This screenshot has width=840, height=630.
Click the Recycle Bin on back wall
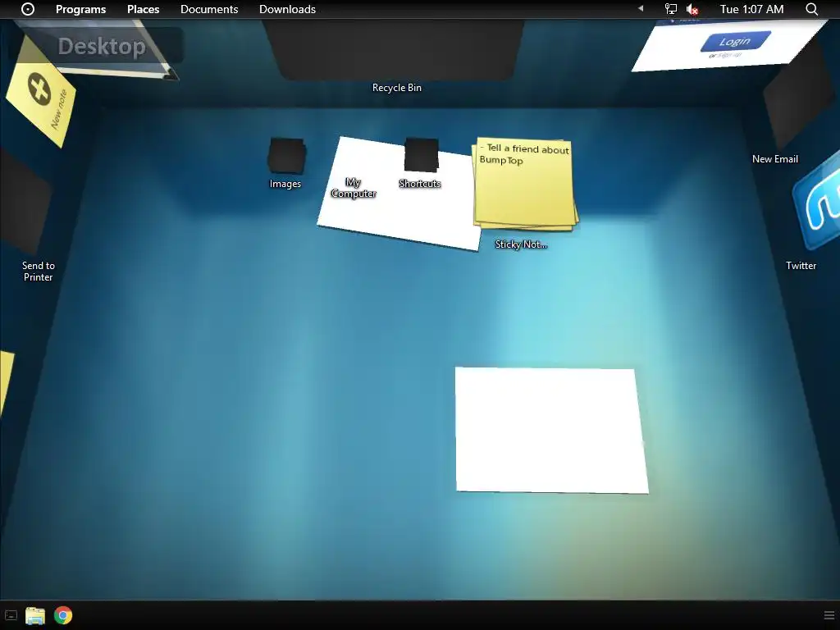(394, 51)
